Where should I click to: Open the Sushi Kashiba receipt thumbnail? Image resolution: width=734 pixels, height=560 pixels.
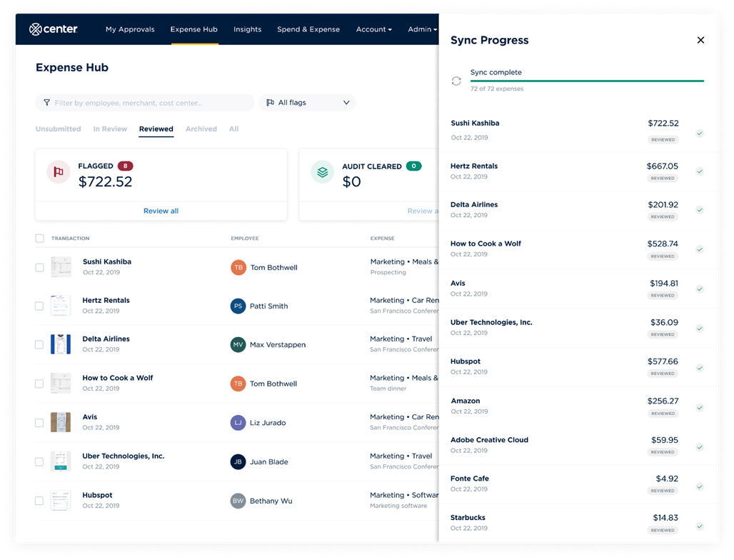pyautogui.click(x=61, y=267)
